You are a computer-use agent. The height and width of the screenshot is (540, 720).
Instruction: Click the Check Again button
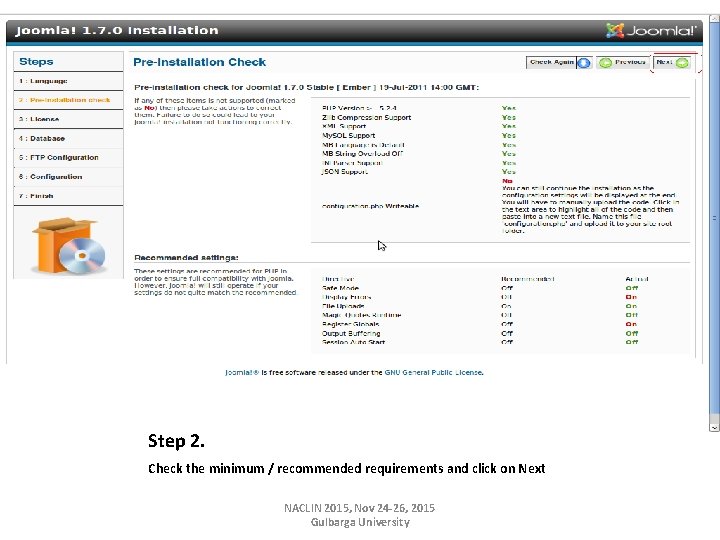click(x=559, y=62)
